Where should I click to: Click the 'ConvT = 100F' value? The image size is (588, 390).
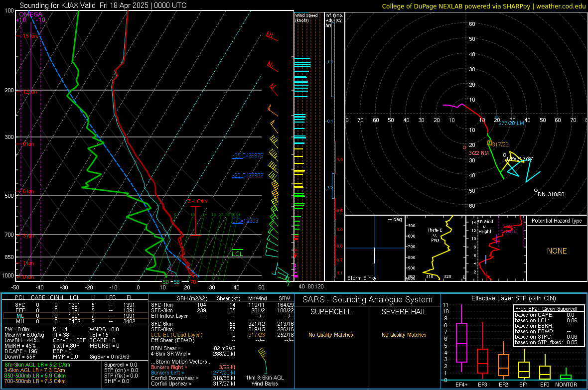69,340
